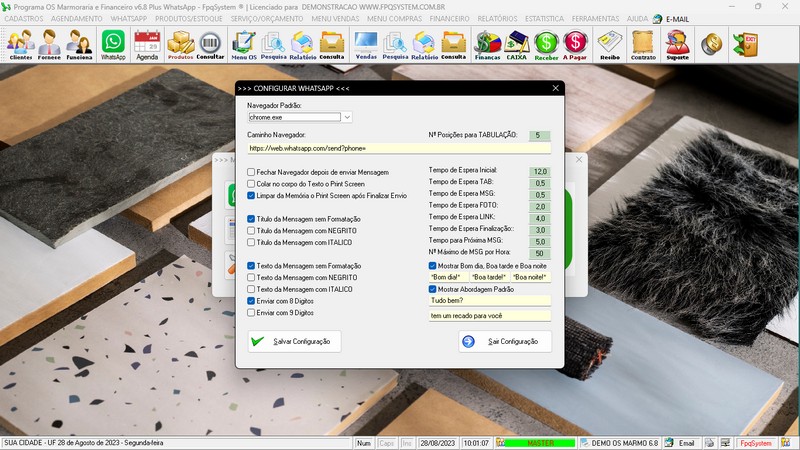Close the background dialog behind the WhatsApp config
The image size is (800, 450).
[x=579, y=160]
